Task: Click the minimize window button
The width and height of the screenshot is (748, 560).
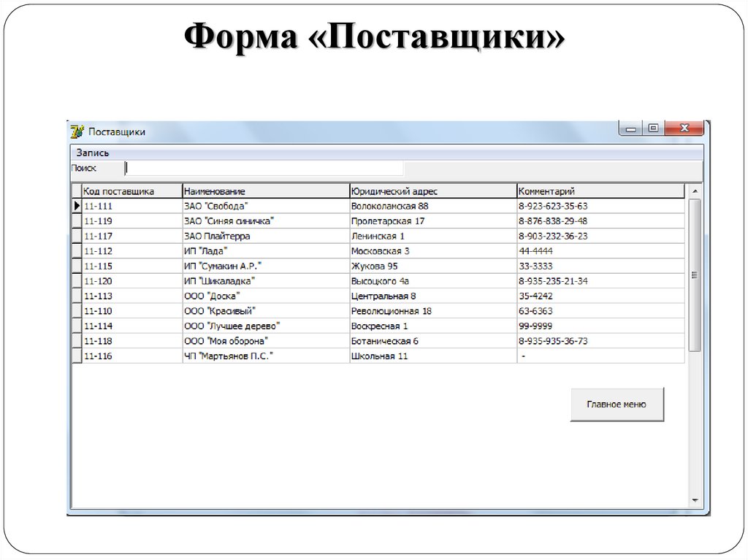Action: coord(631,127)
